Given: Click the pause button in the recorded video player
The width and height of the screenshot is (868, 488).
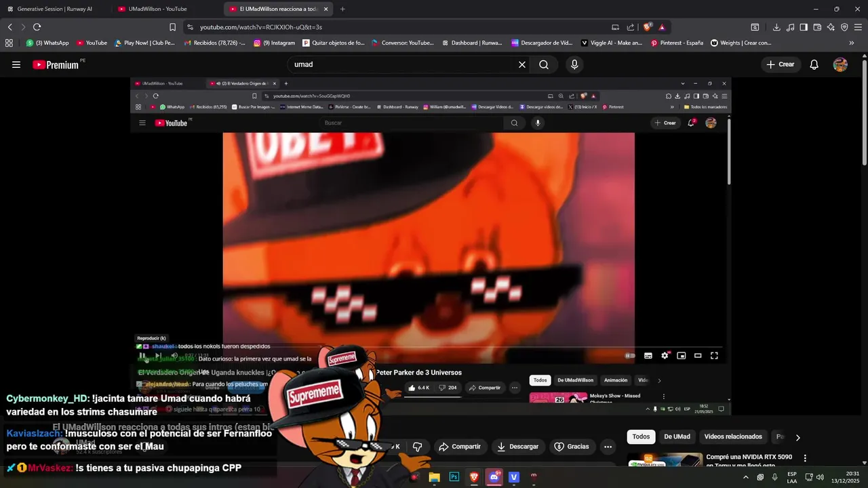Looking at the screenshot, I should (142, 356).
